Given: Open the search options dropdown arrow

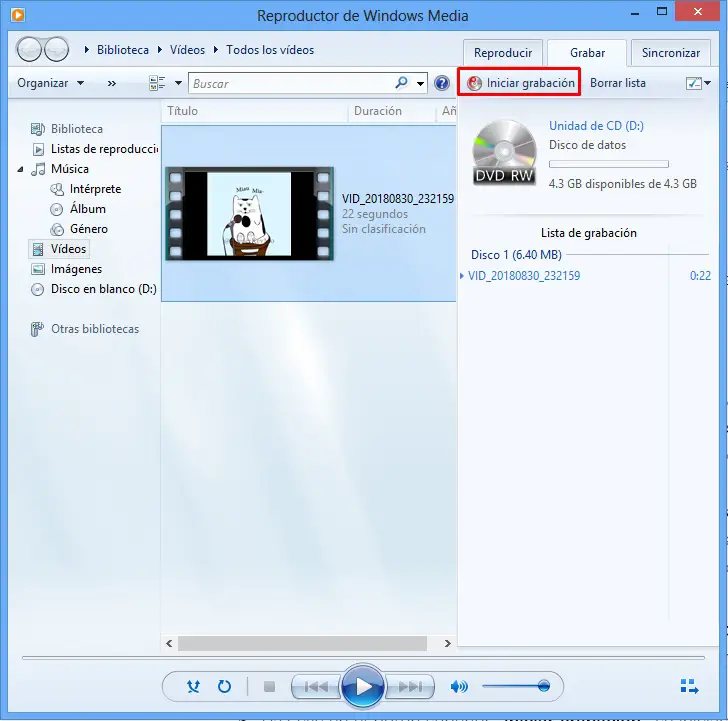Looking at the screenshot, I should coord(420,84).
